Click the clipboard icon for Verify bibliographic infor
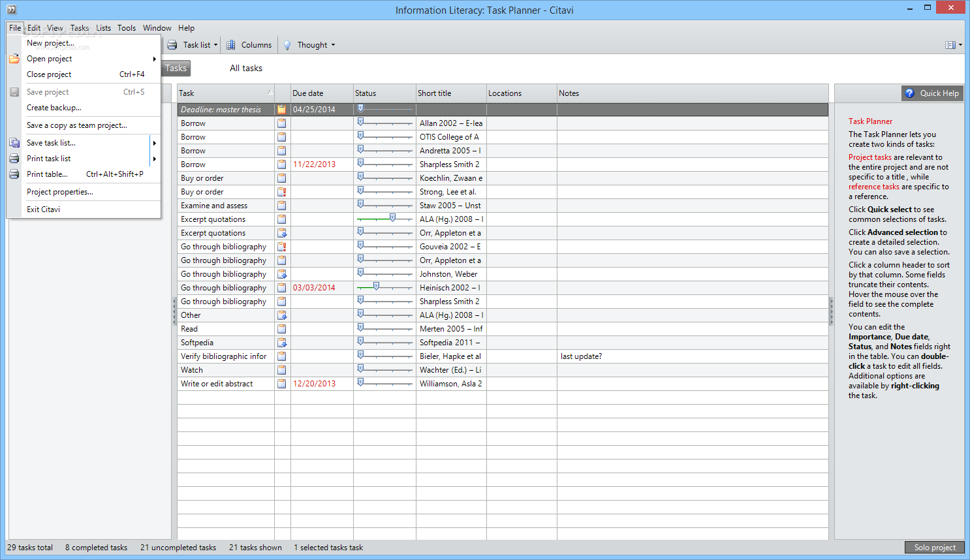970x560 pixels. point(281,356)
